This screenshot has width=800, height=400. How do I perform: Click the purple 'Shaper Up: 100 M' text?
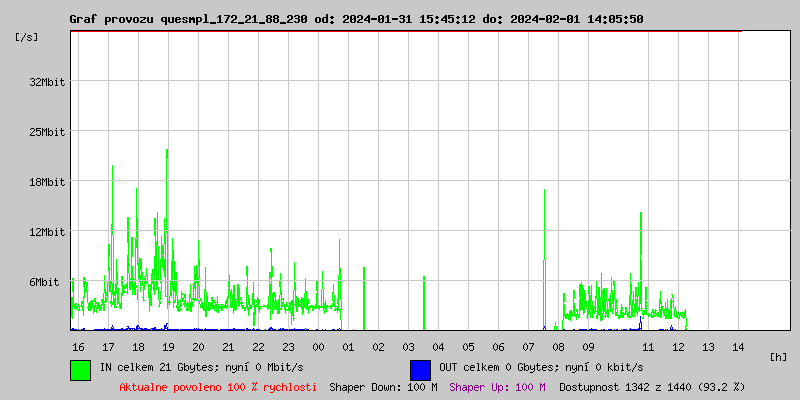(x=497, y=386)
